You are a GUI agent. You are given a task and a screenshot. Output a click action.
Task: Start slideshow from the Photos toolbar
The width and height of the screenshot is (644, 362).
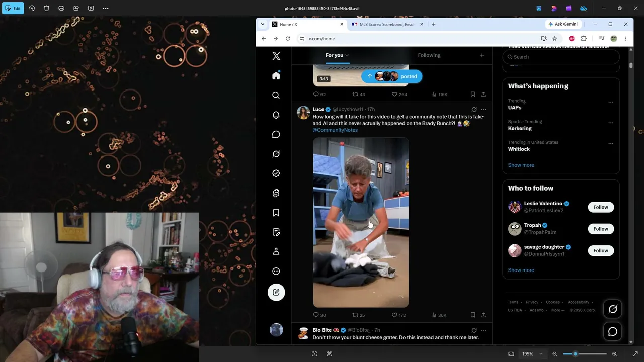[x=91, y=8]
